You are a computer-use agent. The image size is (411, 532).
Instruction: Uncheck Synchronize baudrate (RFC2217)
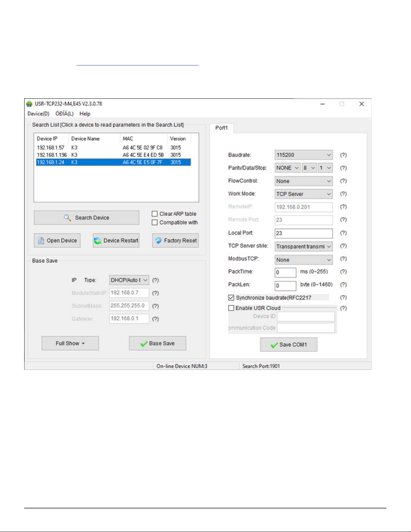tap(231, 298)
